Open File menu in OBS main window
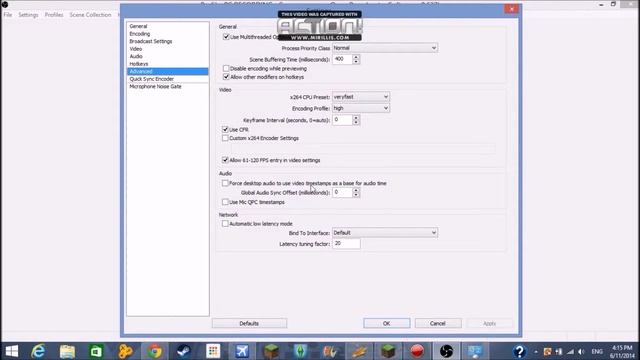Image resolution: width=640 pixels, height=360 pixels. (x=8, y=15)
